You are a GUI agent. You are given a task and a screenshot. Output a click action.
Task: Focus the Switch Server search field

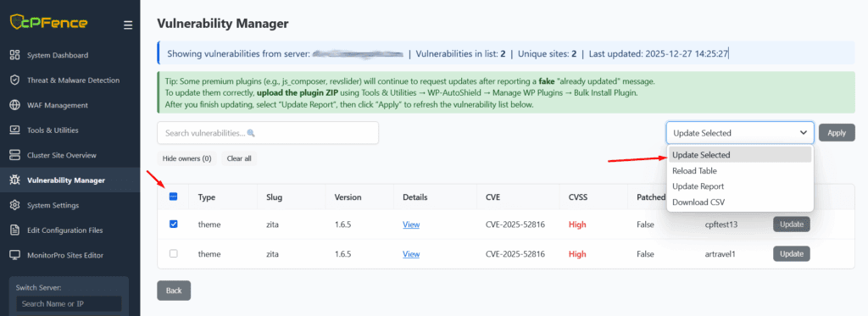coord(69,304)
